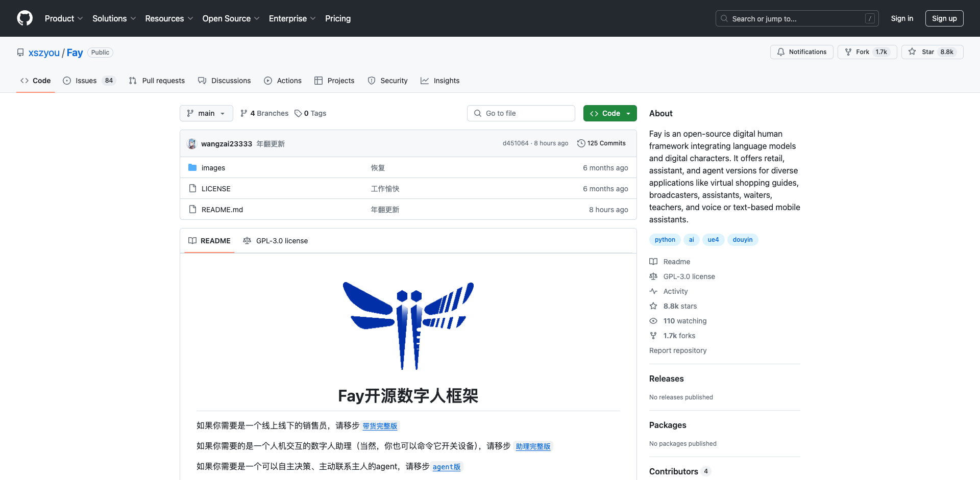Click the wangzai23333 avatar image
Screen dimensions: 980x480
[192, 144]
